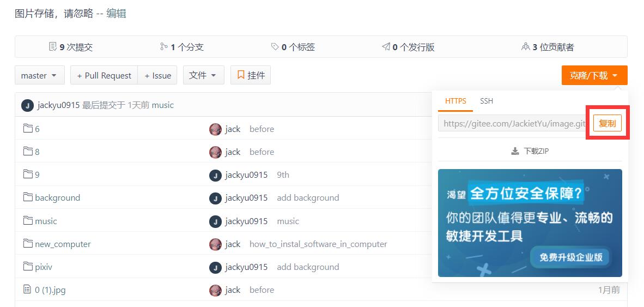Click the commits icon beside 9 次提交
Screen dimensions: 644x307
(x=53, y=47)
